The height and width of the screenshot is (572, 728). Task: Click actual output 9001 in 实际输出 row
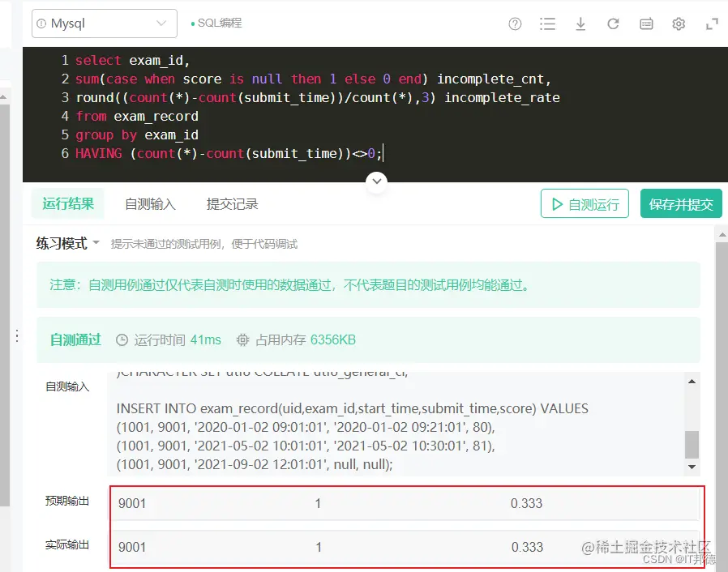pyautogui.click(x=132, y=547)
